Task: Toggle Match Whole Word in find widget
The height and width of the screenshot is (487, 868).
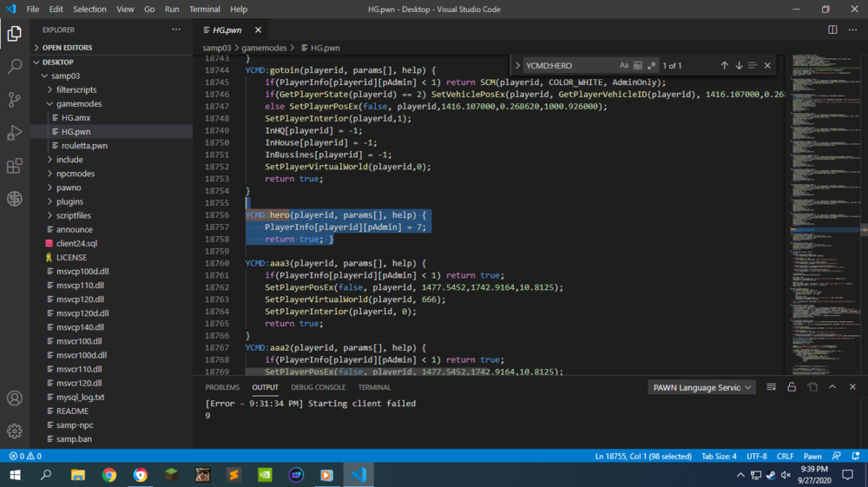Action: point(638,65)
